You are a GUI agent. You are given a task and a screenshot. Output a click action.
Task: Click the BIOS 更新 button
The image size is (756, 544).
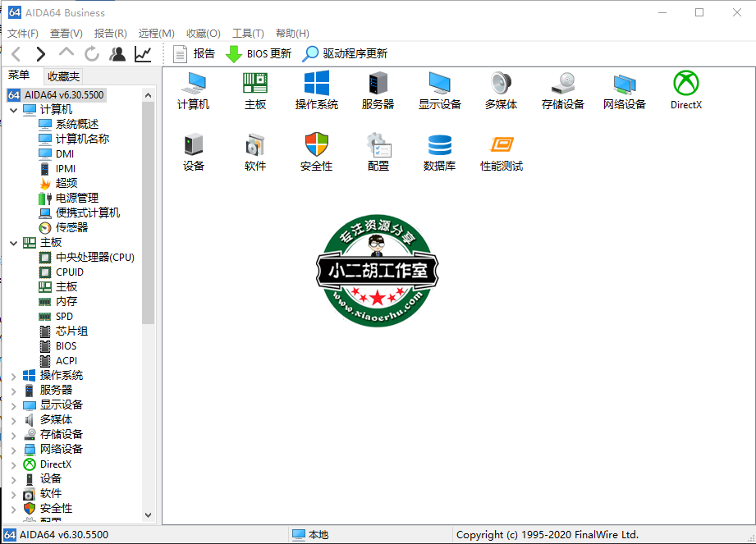pyautogui.click(x=259, y=54)
